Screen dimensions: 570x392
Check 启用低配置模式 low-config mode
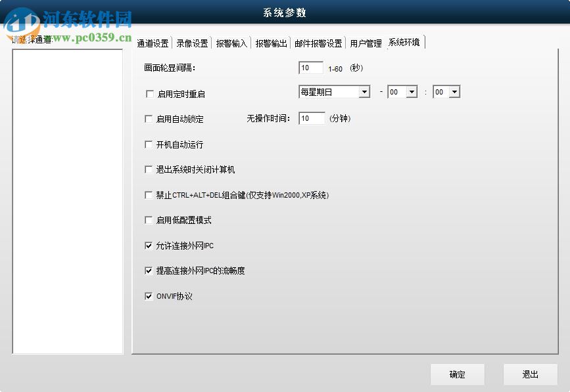click(149, 220)
